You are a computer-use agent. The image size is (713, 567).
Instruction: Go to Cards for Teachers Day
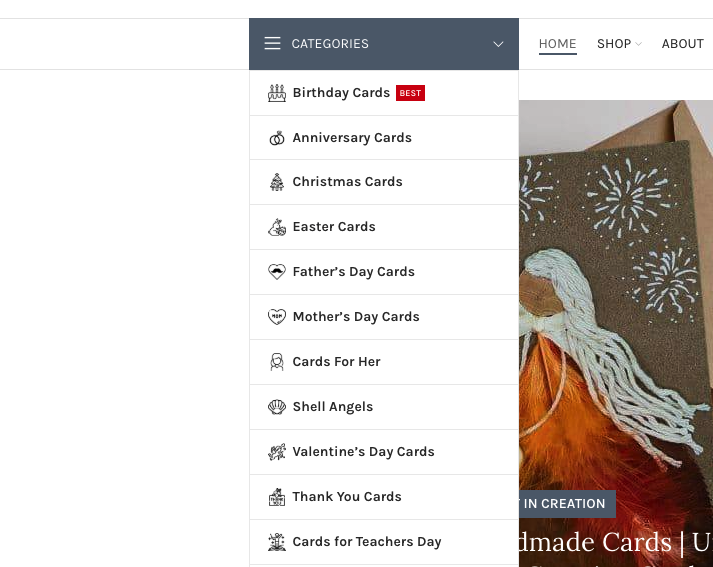pos(367,542)
